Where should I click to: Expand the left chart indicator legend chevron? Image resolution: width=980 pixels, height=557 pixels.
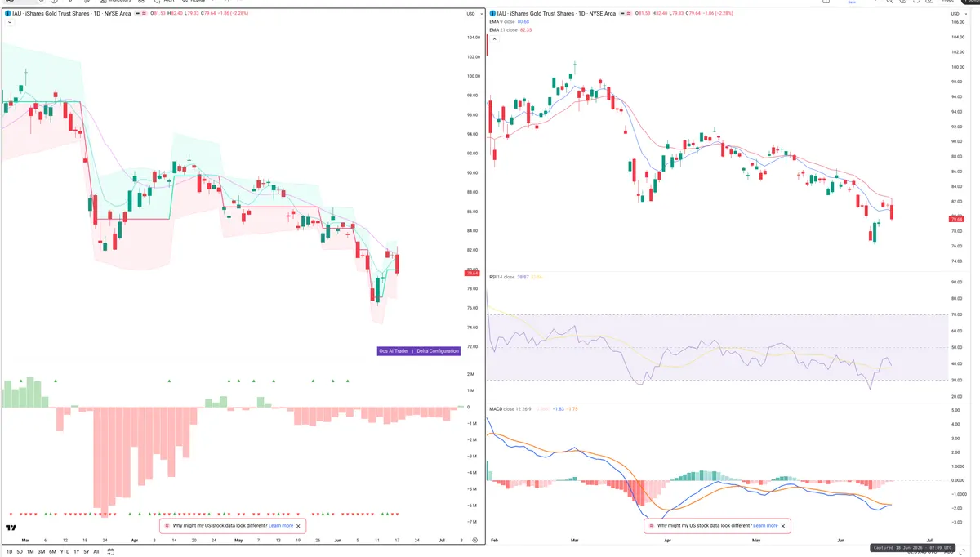[x=8, y=23]
